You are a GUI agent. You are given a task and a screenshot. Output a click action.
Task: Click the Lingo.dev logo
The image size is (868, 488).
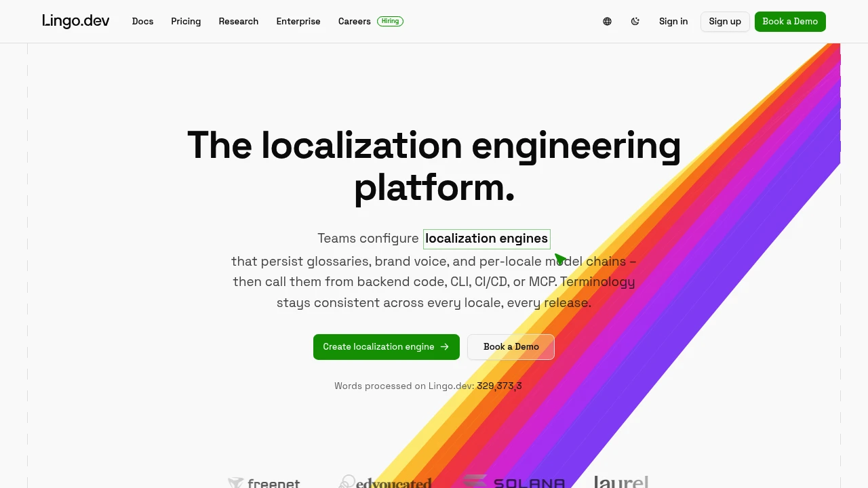click(x=75, y=21)
